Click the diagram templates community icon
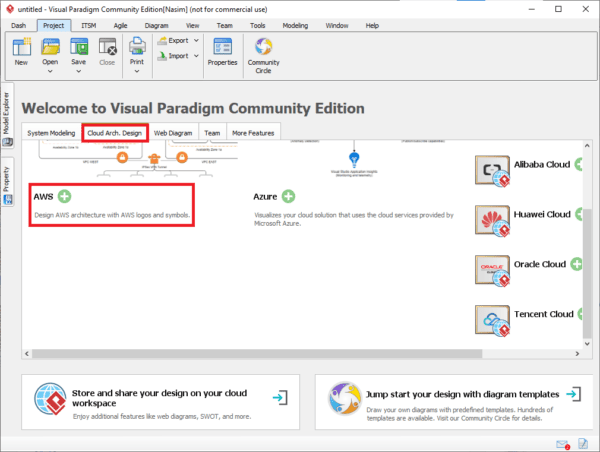The image size is (600, 452). [x=344, y=398]
